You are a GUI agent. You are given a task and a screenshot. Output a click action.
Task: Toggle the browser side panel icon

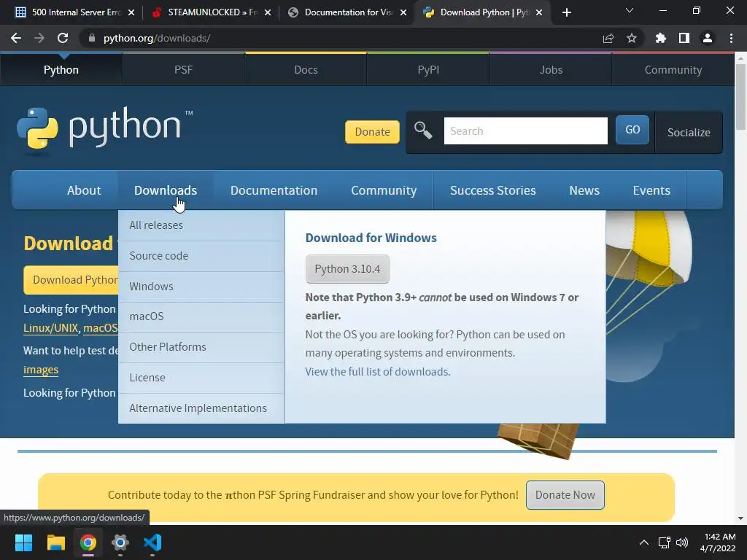coord(684,38)
